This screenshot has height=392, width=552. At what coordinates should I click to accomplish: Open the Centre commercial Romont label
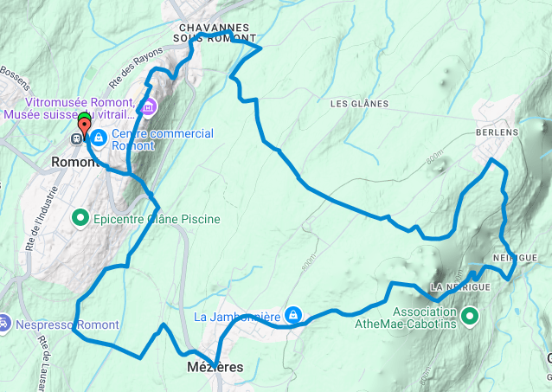[163, 139]
